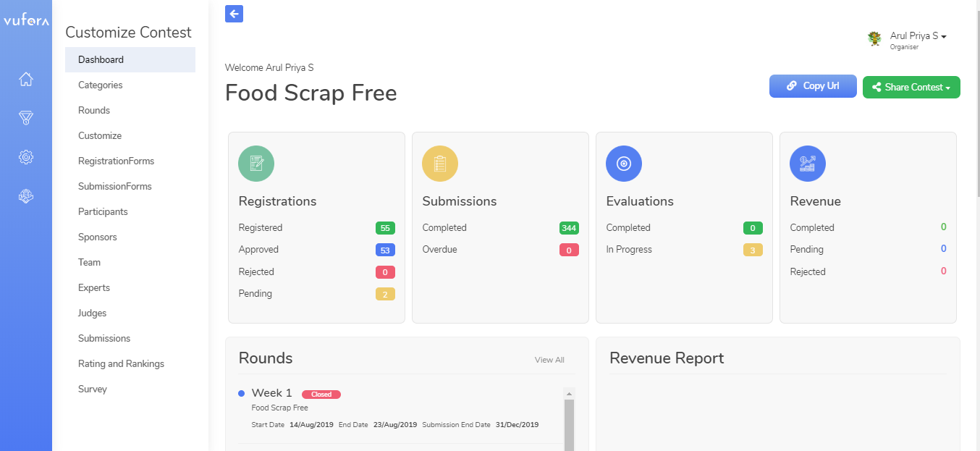Click the Registered count badge 55

(385, 228)
